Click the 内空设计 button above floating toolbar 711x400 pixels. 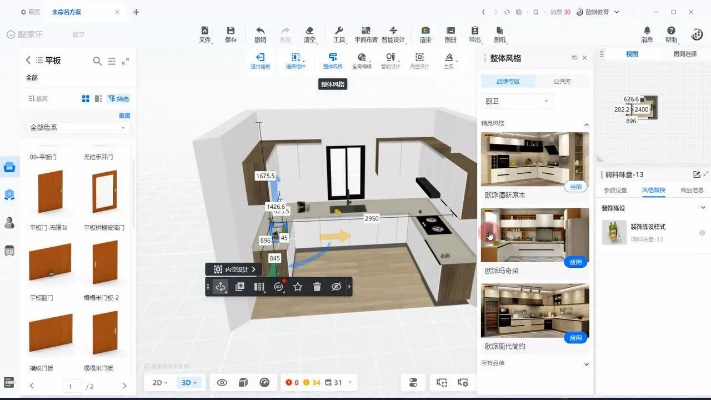pyautogui.click(x=233, y=269)
